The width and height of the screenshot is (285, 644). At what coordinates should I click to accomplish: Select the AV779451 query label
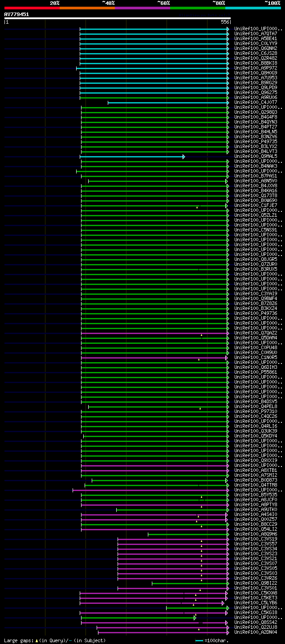(x=16, y=14)
